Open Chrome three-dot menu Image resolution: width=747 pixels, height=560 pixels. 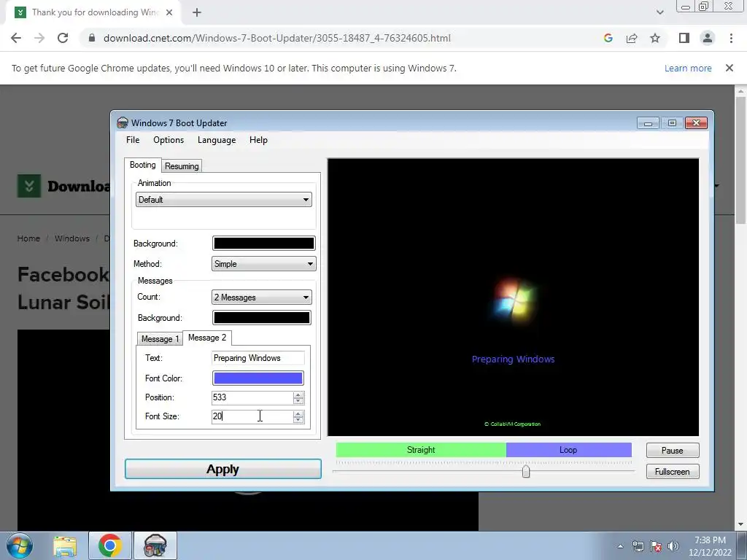pos(731,38)
